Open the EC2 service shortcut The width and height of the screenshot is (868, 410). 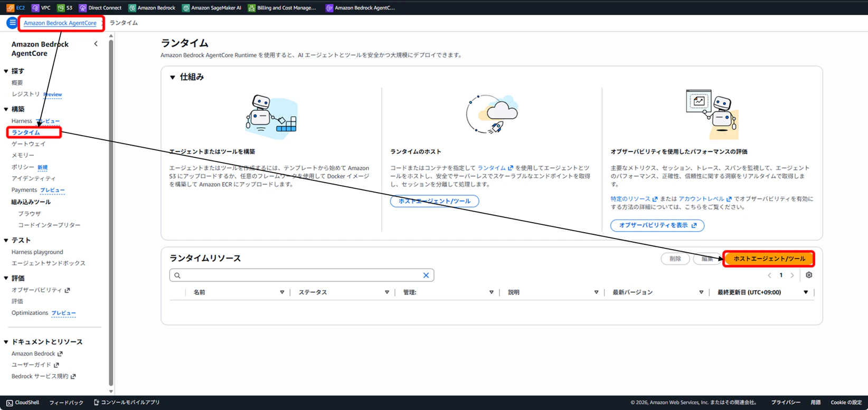point(15,8)
